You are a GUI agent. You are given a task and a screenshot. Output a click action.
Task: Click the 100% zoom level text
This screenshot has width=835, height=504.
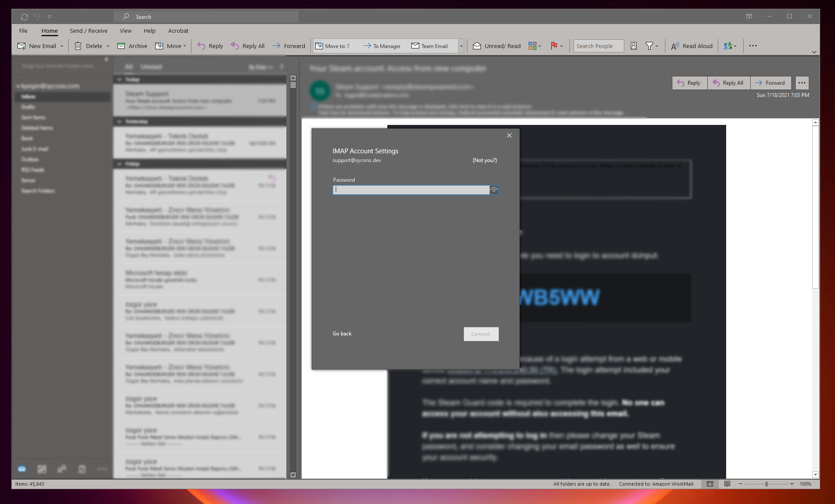pyautogui.click(x=805, y=484)
